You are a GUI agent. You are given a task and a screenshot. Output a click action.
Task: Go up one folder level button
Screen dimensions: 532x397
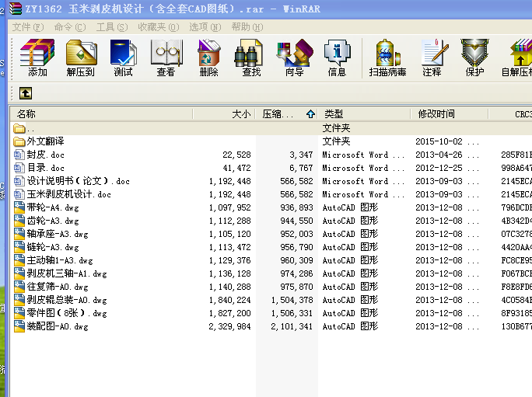(x=26, y=93)
